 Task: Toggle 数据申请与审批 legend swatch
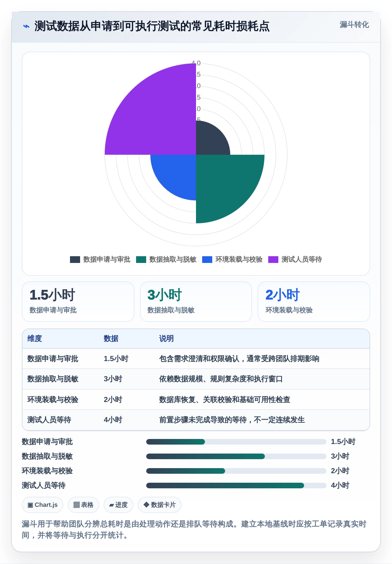[x=75, y=260]
